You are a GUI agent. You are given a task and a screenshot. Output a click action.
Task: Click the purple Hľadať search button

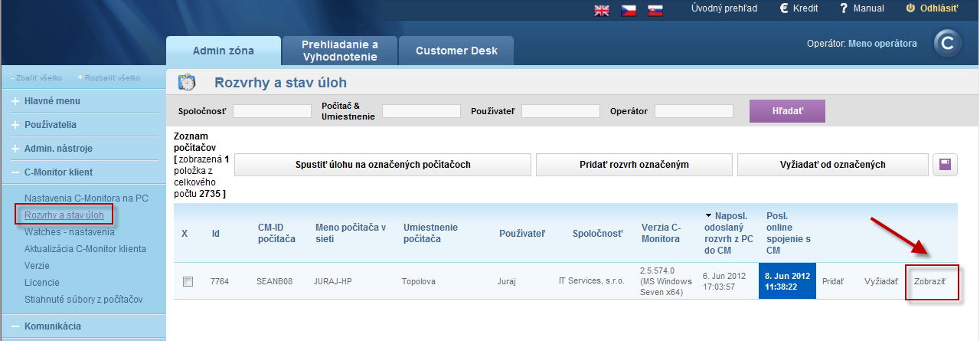pos(787,111)
